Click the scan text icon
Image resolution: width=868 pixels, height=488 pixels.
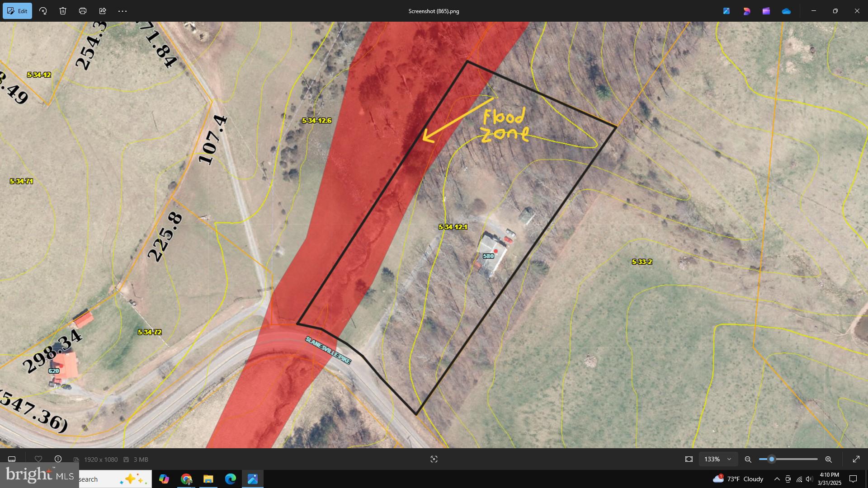(434, 459)
